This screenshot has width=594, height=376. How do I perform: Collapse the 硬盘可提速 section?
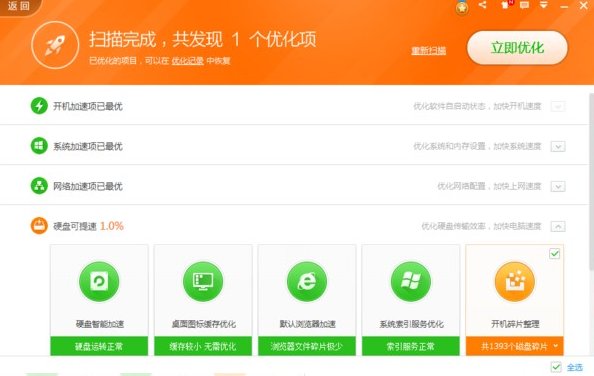558,226
